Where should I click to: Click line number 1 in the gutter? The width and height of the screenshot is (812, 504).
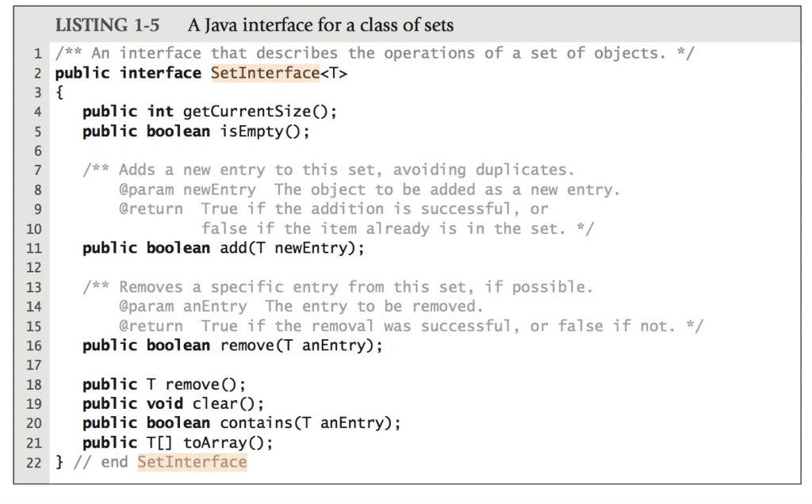click(37, 54)
